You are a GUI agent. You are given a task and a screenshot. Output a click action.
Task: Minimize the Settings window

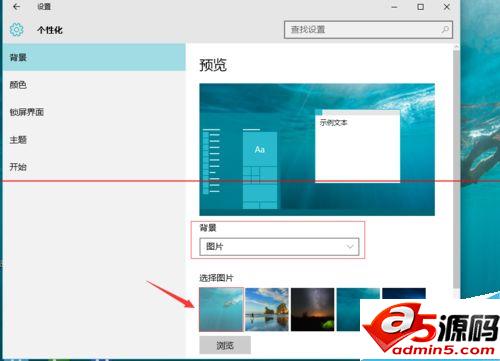coord(394,7)
